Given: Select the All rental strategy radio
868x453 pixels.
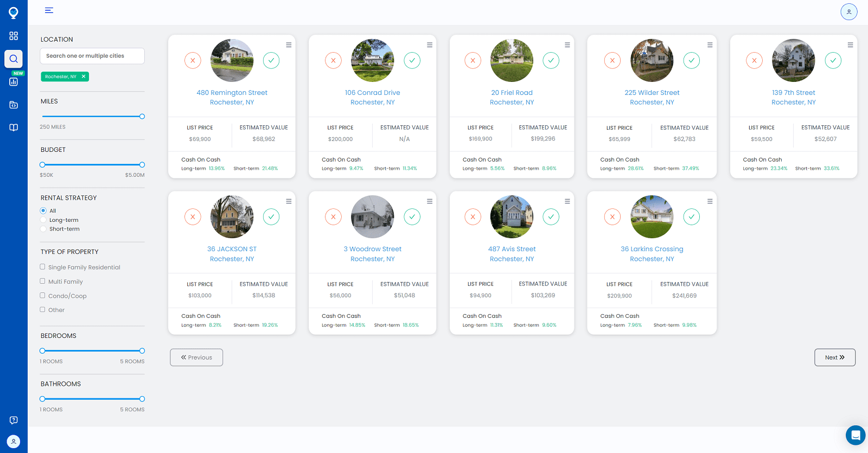Looking at the screenshot, I should pyautogui.click(x=43, y=210).
